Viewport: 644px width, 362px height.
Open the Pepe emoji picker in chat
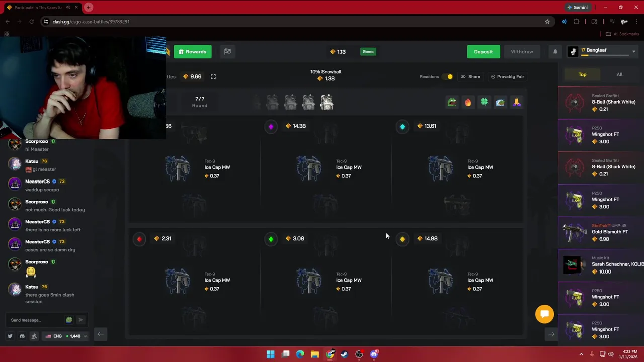click(x=69, y=320)
